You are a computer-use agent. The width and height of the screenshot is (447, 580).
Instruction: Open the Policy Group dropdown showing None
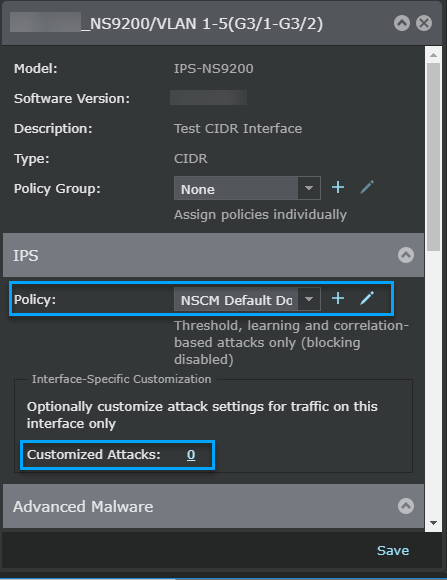[247, 188]
